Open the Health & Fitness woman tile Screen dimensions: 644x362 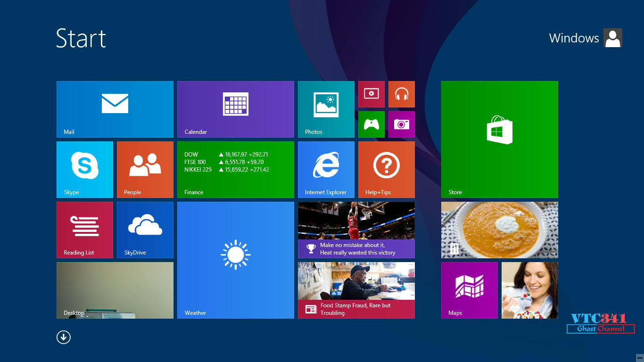pyautogui.click(x=530, y=290)
